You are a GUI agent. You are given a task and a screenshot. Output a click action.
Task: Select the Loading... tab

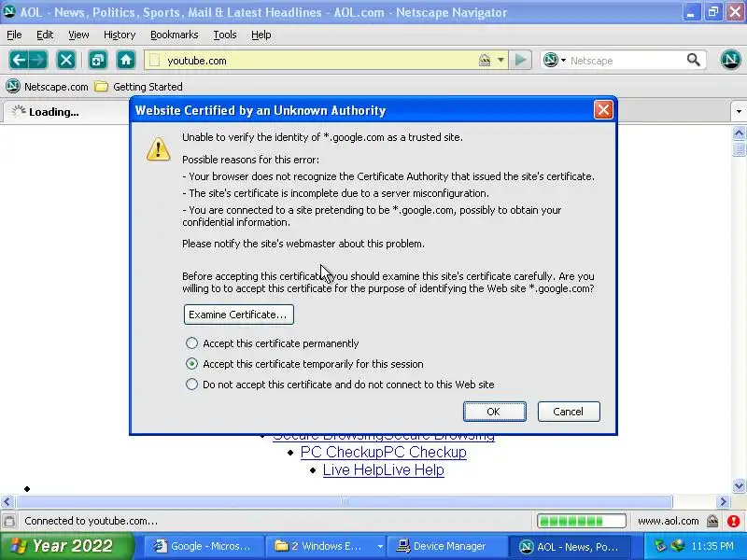pos(65,112)
